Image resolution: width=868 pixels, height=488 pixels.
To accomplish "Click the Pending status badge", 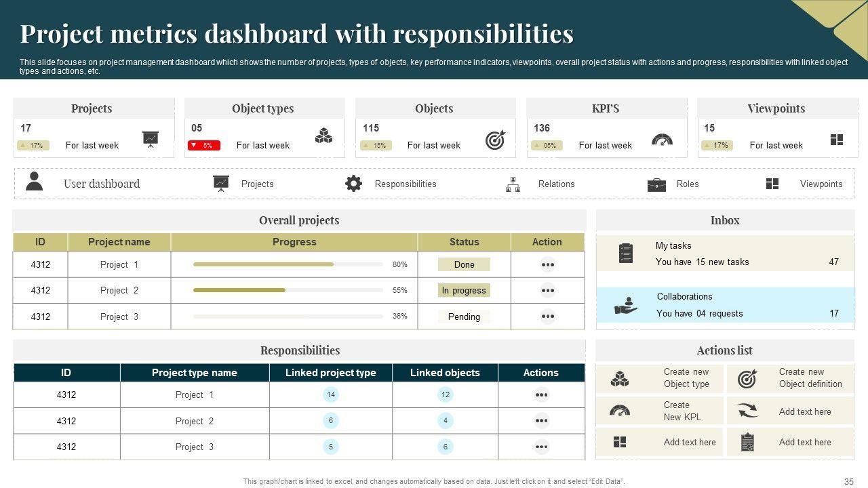I will pos(464,317).
